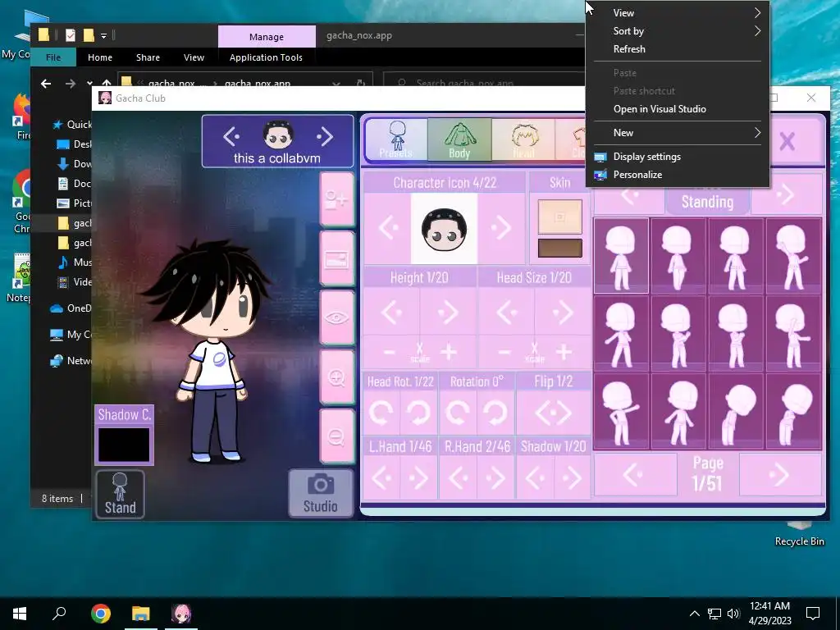Open the background image button
This screenshot has height=630, width=840.
[336, 259]
